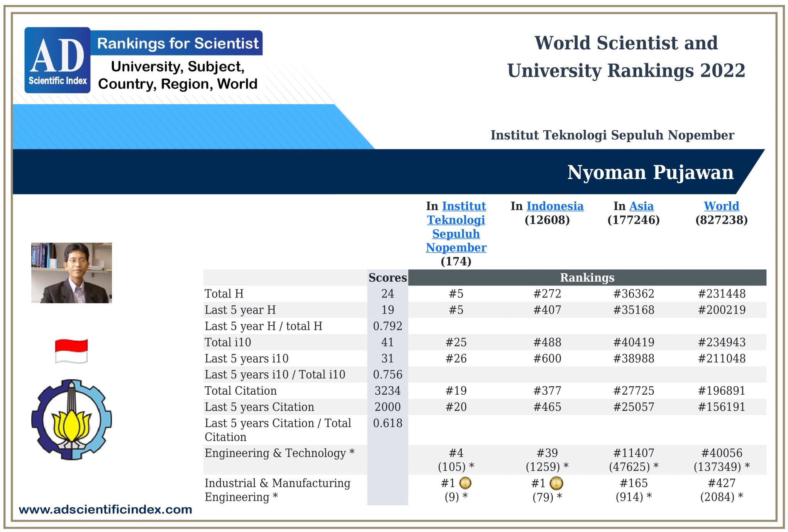Click the (12608) Indonesia scientist count
Screen dimensions: 788x532
click(x=547, y=220)
